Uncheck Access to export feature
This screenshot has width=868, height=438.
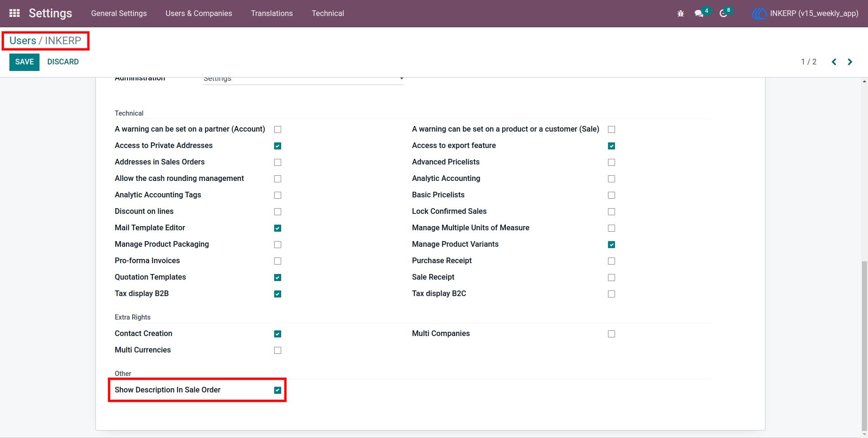[x=611, y=146]
